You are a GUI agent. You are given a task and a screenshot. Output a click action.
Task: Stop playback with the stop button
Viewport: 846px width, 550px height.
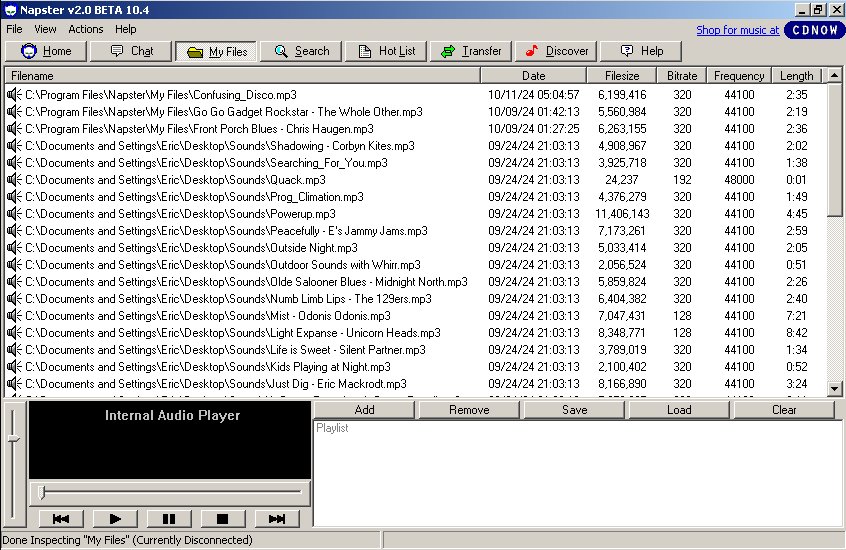click(222, 519)
